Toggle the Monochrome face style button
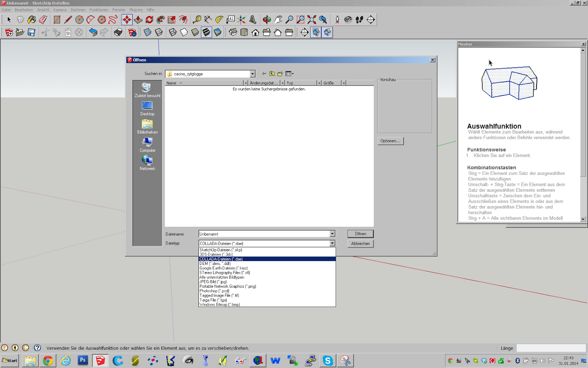 click(x=218, y=32)
